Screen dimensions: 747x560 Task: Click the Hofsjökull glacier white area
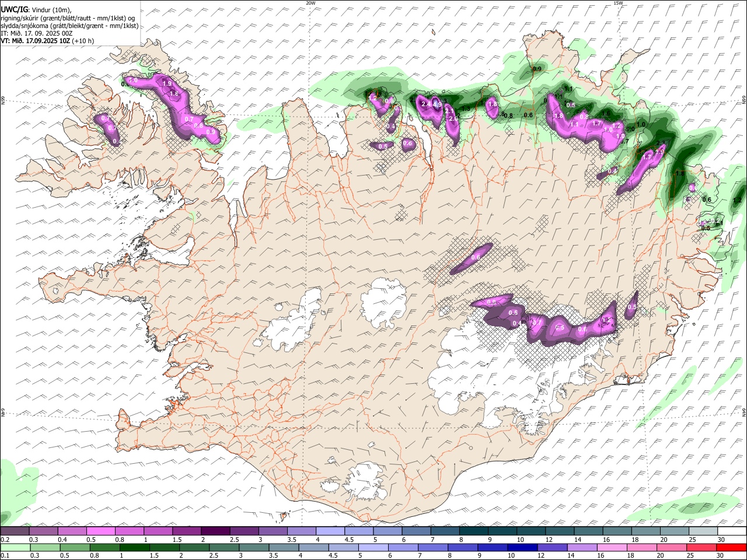(383, 303)
